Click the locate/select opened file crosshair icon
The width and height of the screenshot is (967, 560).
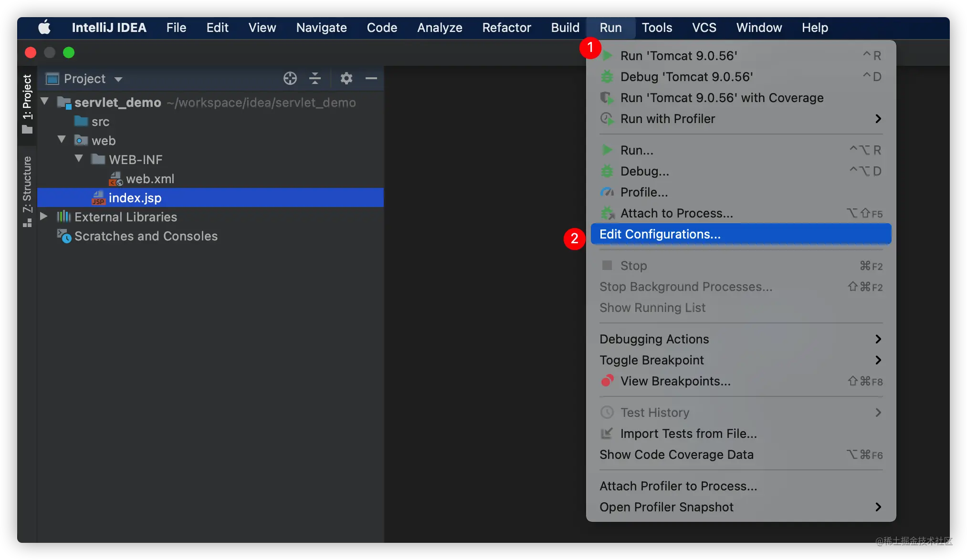click(x=290, y=78)
